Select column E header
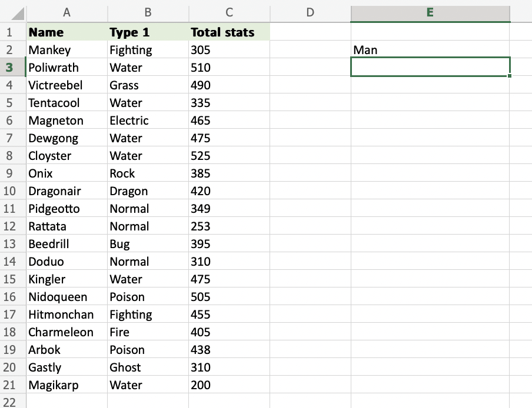Screen dimensions: 532x408 pyautogui.click(x=430, y=12)
